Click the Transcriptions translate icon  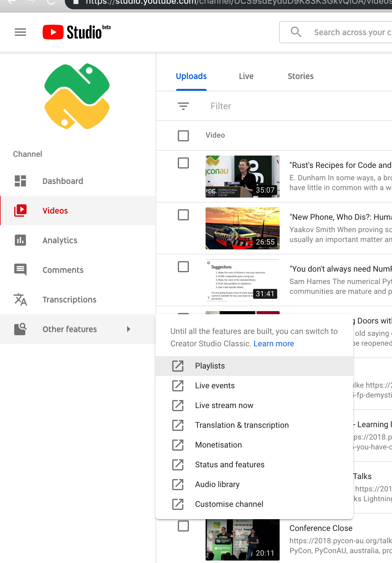pyautogui.click(x=20, y=299)
